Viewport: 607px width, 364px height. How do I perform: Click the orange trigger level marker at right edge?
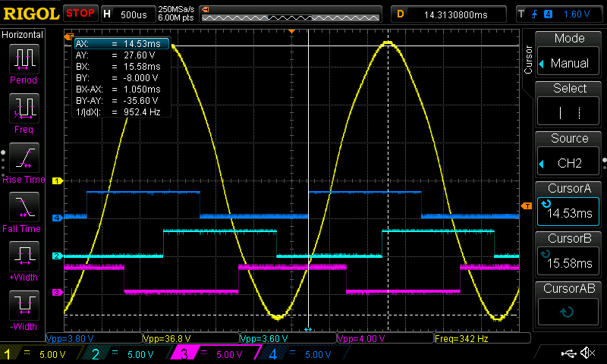[527, 206]
